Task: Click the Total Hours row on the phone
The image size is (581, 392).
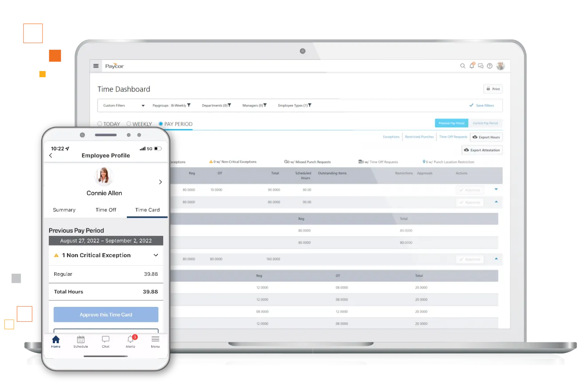Action: pos(106,292)
